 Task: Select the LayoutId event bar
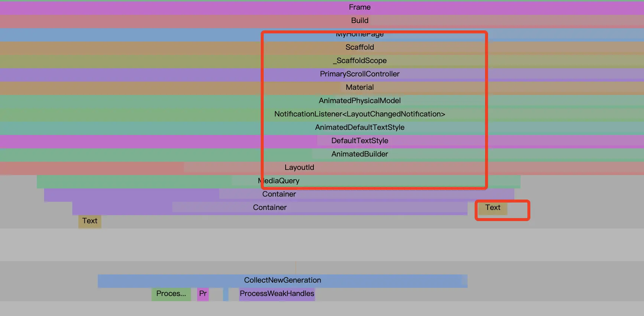(x=322, y=168)
